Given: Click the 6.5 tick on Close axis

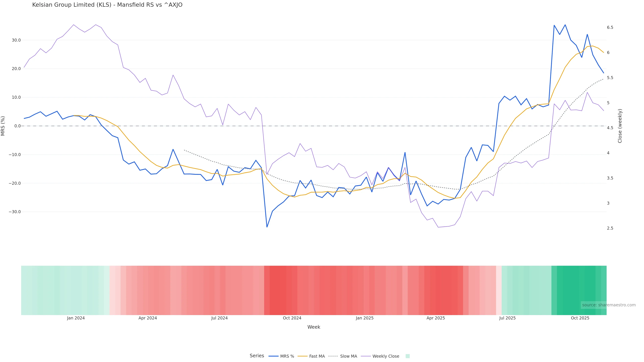Looking at the screenshot, I should [x=610, y=27].
